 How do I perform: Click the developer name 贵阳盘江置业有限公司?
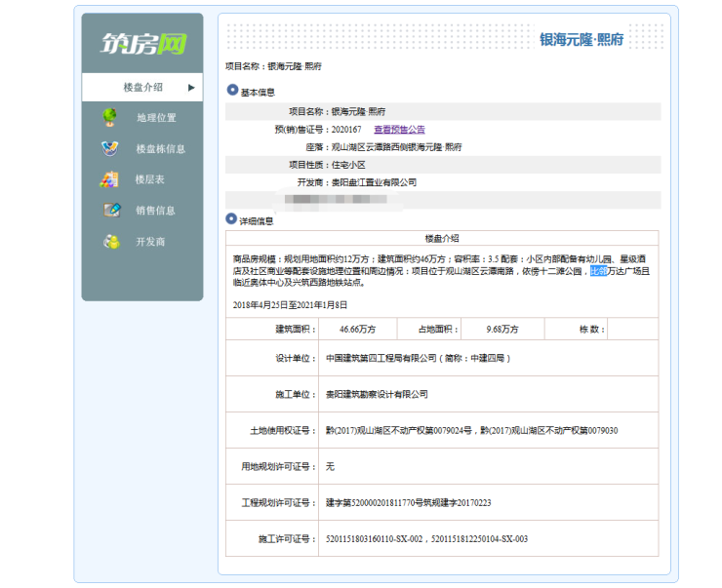[374, 182]
